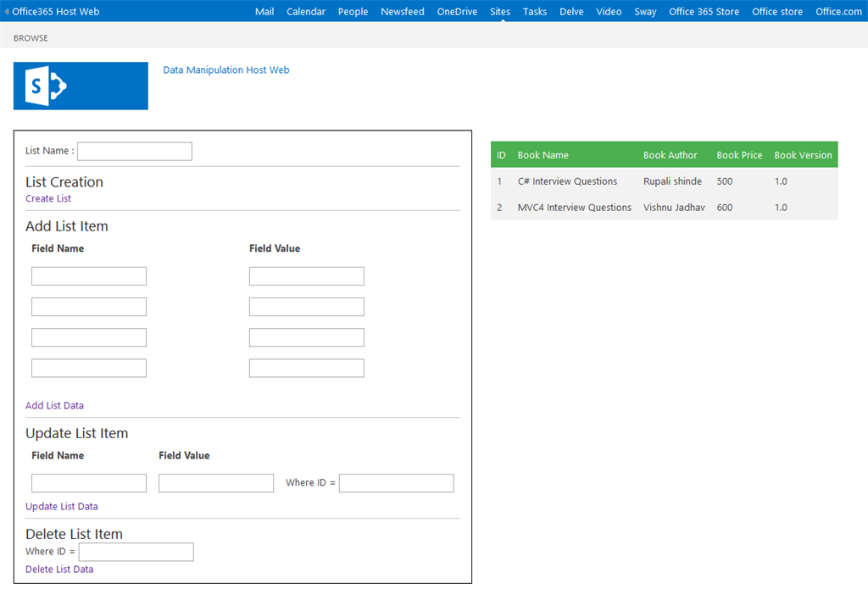Open Calendar in the top navigation

(305, 12)
